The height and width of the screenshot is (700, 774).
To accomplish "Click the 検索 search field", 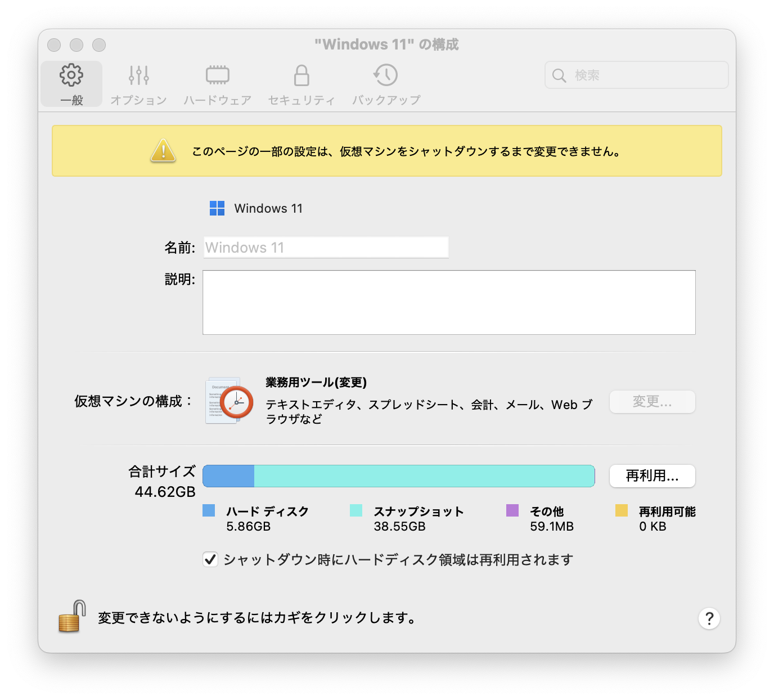I will coord(636,75).
